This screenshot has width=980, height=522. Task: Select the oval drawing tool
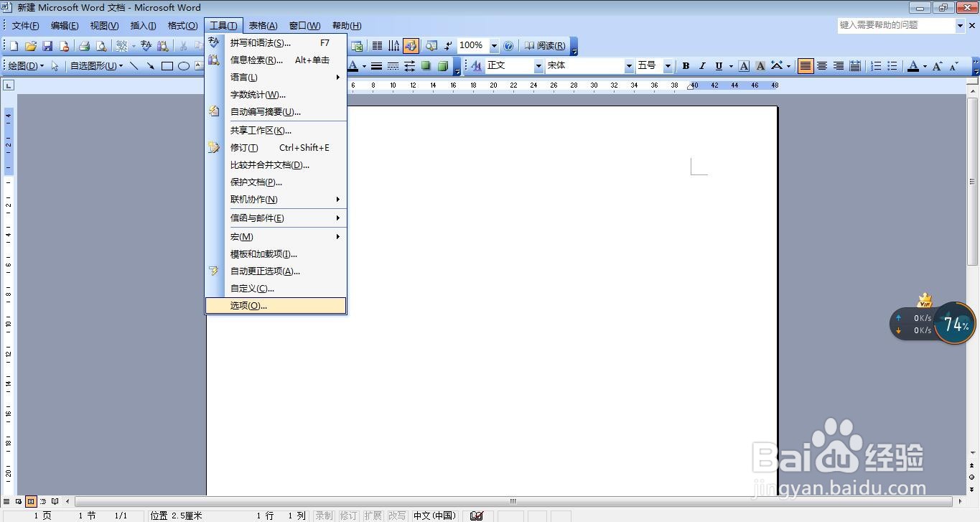coord(184,66)
